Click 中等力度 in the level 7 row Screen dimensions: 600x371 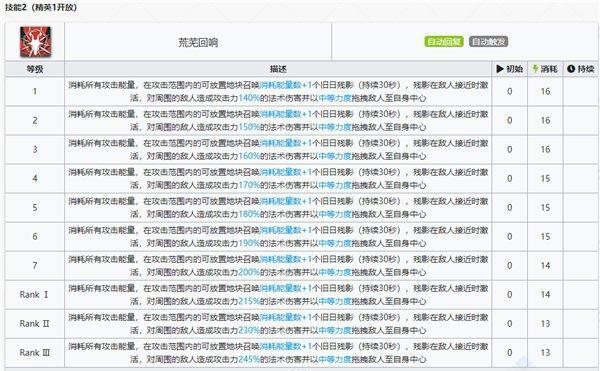(335, 272)
